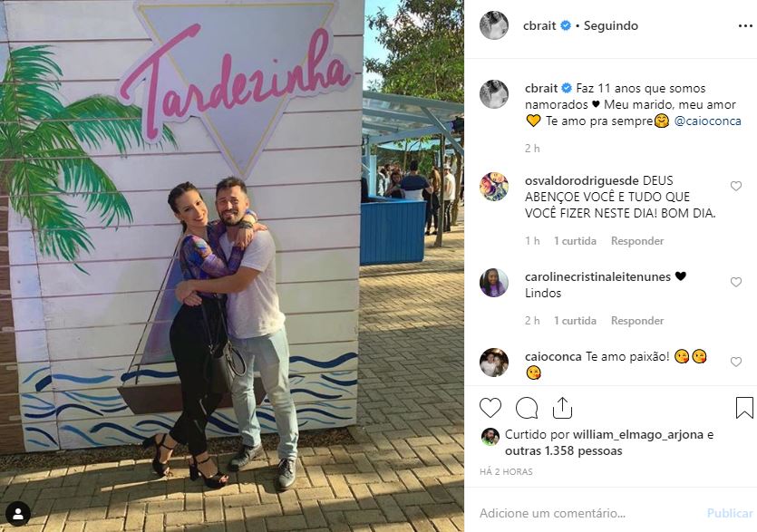
Task: Open the comment speech bubble icon
Action: pyautogui.click(x=526, y=408)
